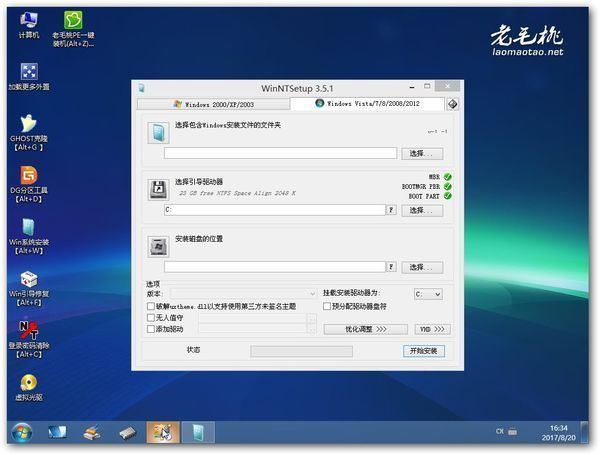The height and width of the screenshot is (455, 600).
Task: Expand VHD >>> options
Action: [432, 329]
